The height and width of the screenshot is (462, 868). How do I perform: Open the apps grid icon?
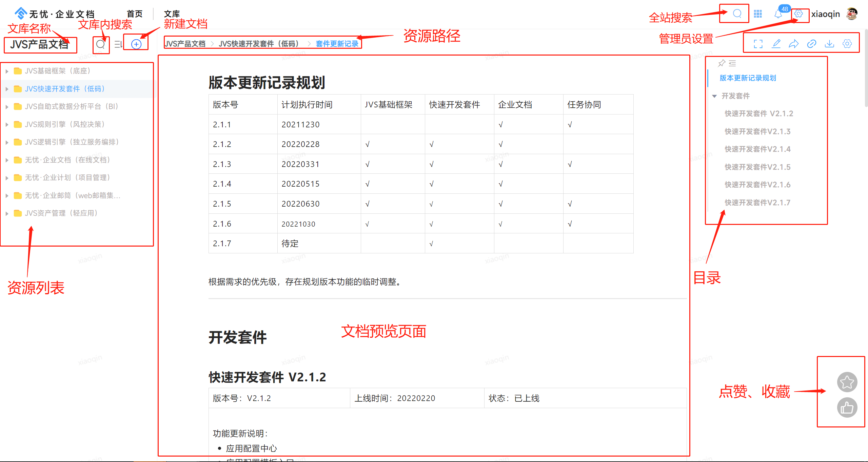(x=758, y=14)
